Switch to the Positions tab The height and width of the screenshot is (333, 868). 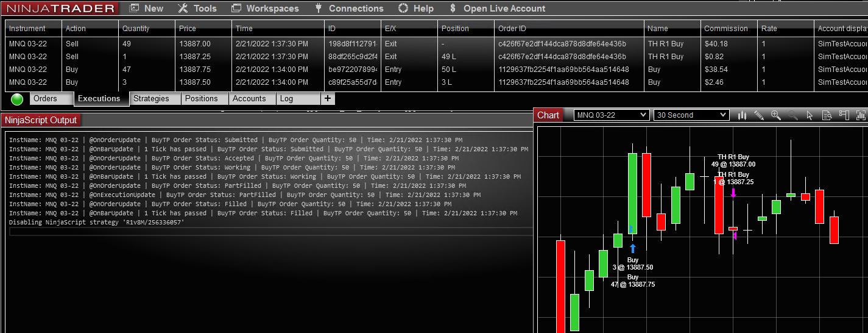click(x=205, y=99)
